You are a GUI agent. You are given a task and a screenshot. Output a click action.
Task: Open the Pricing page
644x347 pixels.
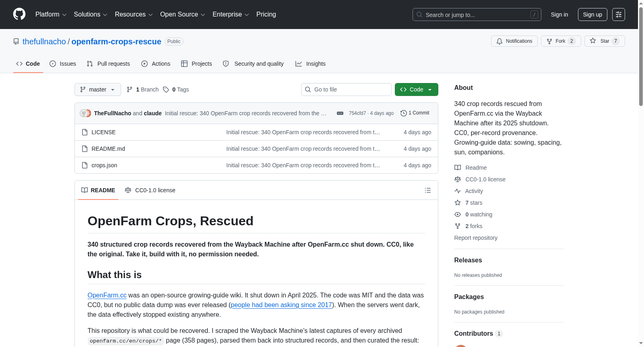(266, 15)
